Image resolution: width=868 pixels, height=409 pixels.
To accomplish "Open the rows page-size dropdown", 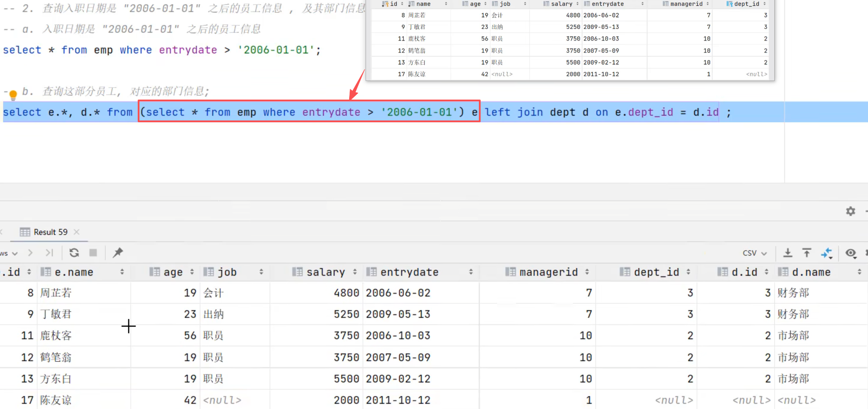I will pos(9,253).
